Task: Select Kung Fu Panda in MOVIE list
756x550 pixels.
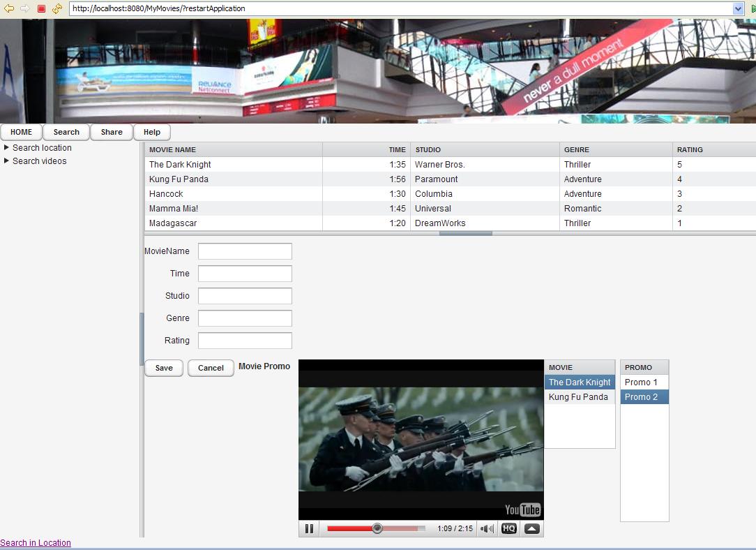Action: (x=580, y=397)
